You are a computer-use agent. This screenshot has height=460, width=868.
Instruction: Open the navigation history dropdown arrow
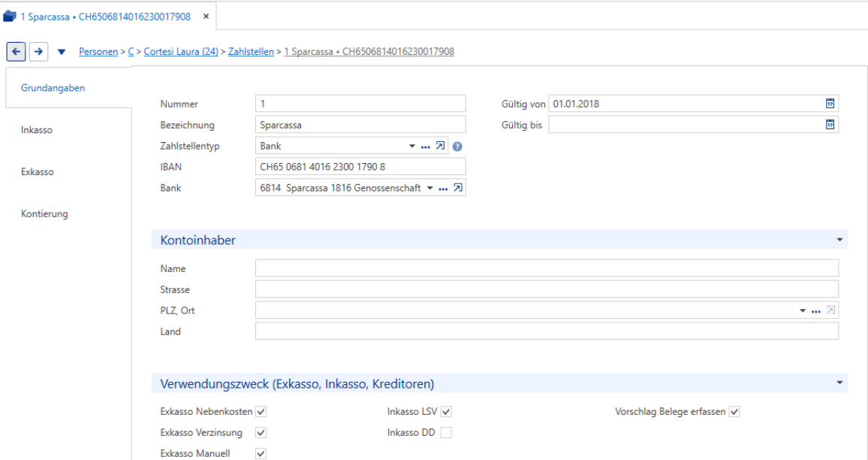62,52
